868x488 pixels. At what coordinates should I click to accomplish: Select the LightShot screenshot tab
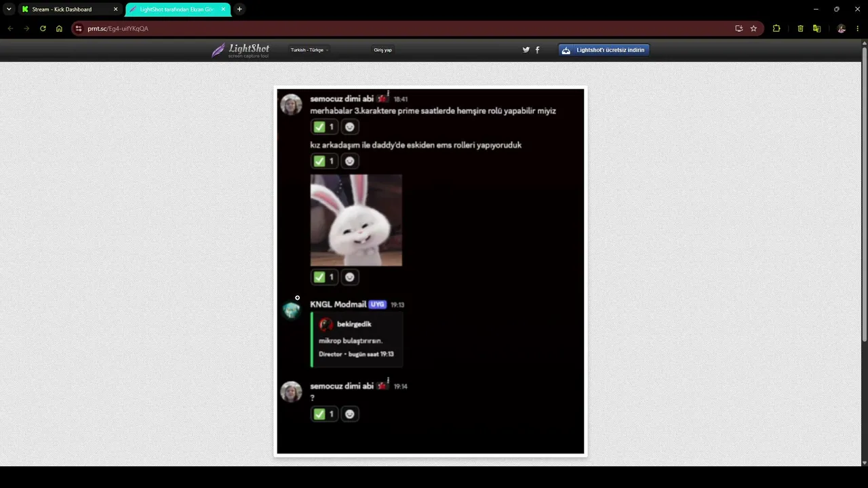[x=178, y=9]
